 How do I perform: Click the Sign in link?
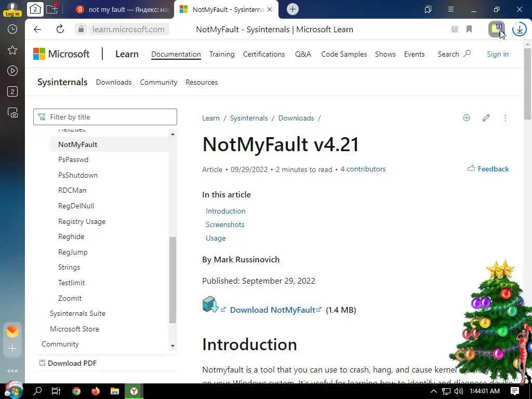coord(498,54)
